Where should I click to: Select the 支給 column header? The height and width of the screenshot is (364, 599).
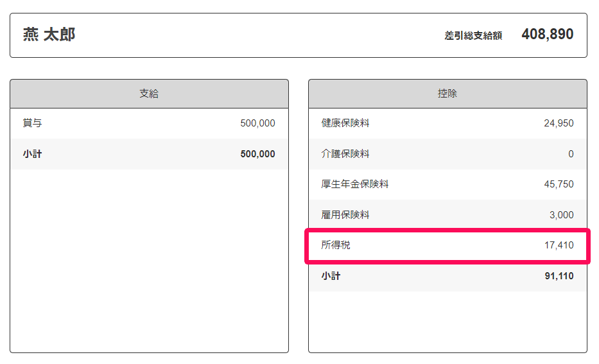[149, 94]
